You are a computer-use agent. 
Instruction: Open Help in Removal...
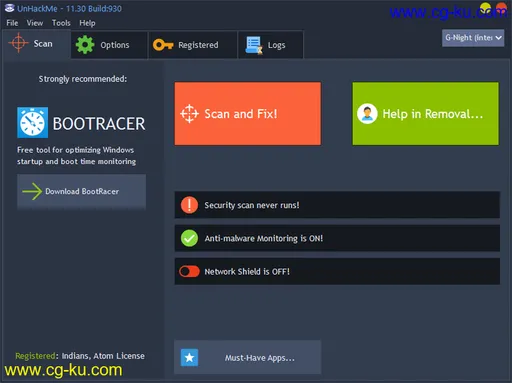(426, 114)
